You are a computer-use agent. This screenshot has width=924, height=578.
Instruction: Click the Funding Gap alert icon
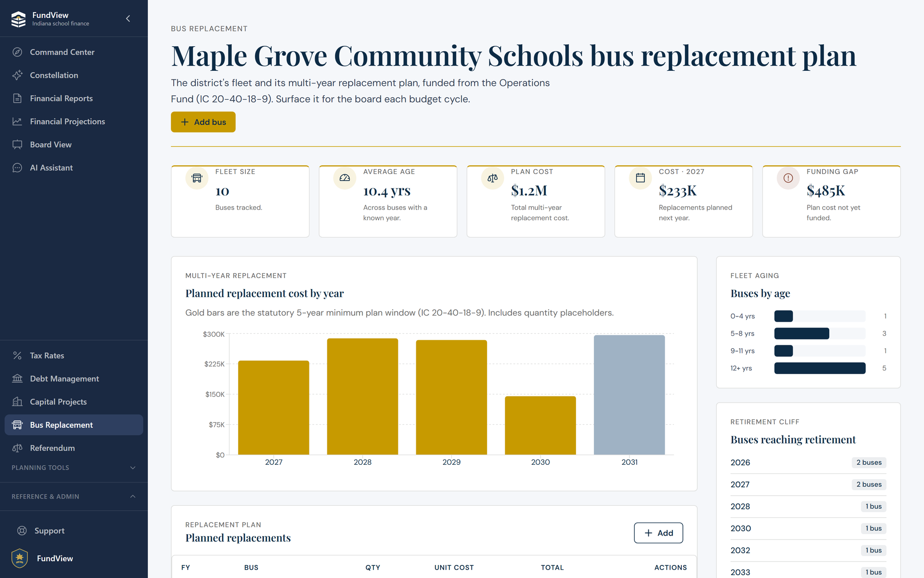tap(788, 178)
